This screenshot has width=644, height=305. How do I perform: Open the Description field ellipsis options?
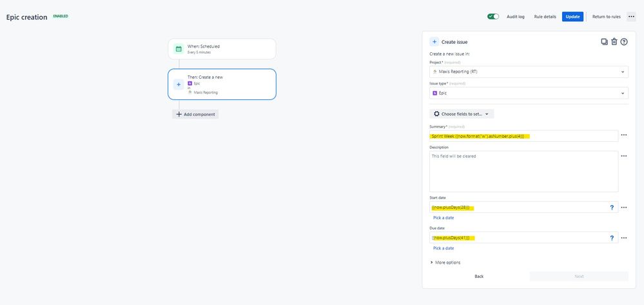(624, 156)
